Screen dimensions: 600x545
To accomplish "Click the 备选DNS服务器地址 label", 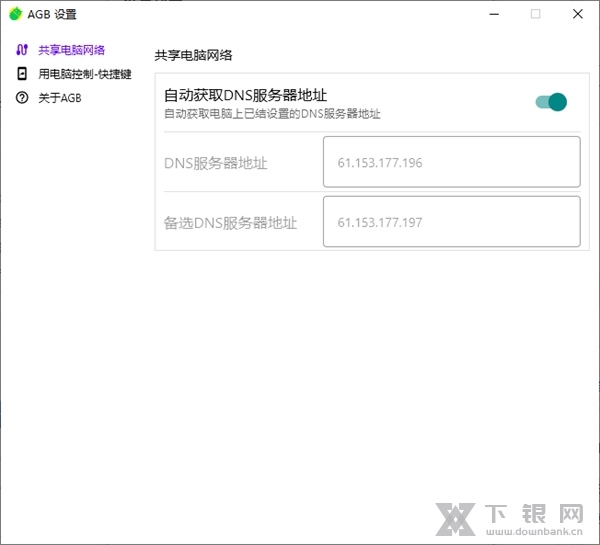I will pyautogui.click(x=230, y=223).
